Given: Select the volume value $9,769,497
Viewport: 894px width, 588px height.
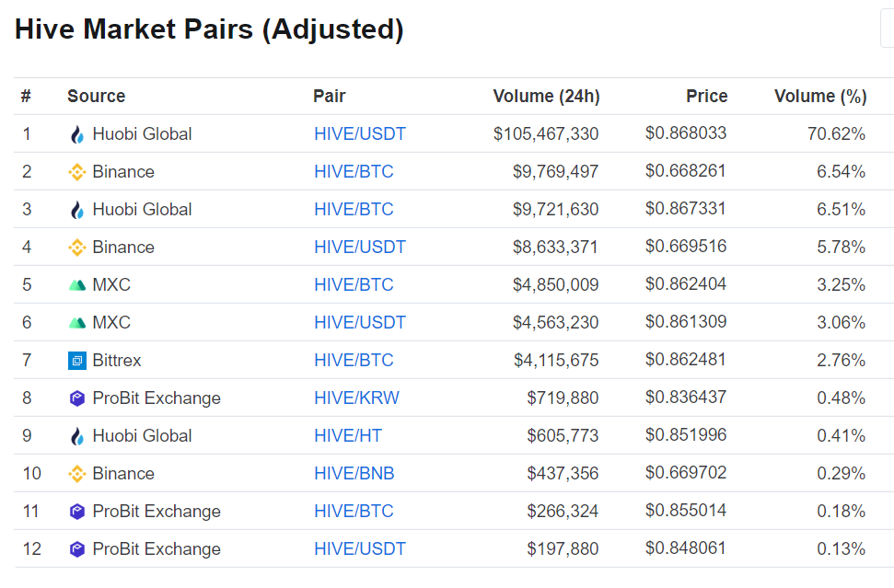Looking at the screenshot, I should 555,171.
